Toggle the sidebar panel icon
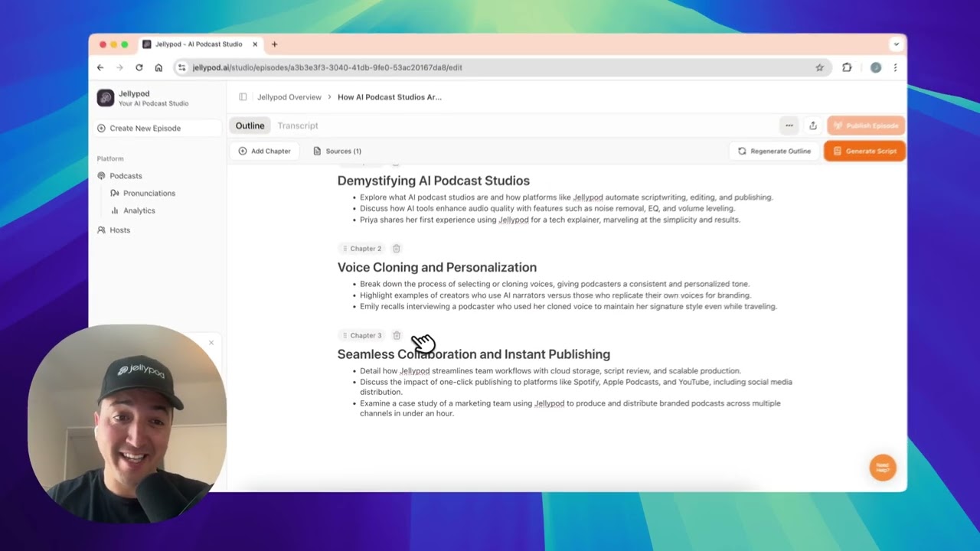 click(x=243, y=97)
